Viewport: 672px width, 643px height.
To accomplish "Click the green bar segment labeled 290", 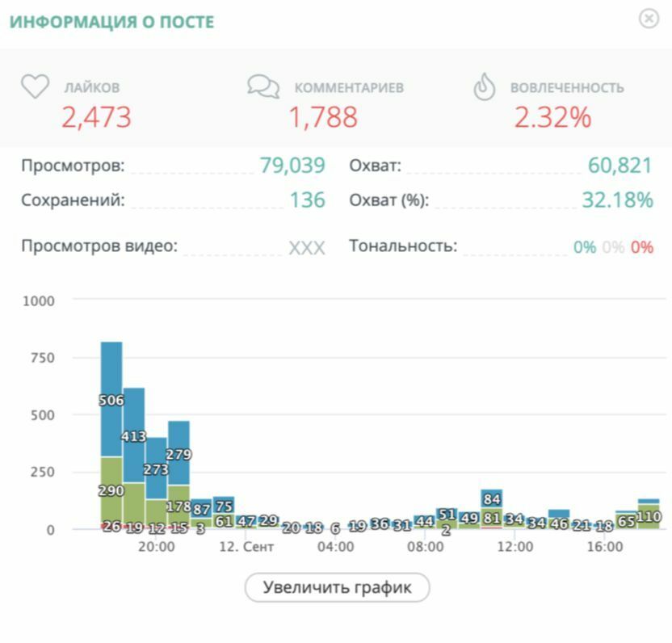I will (111, 490).
